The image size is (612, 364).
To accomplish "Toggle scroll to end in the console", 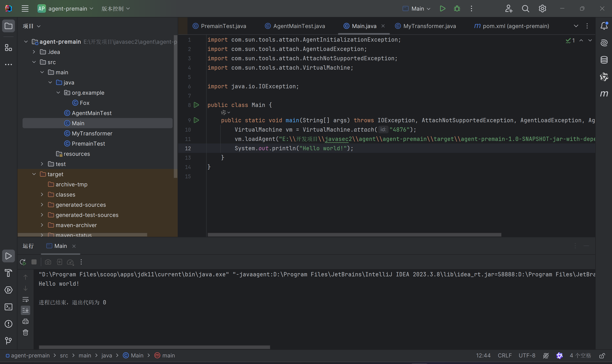I will pos(26,310).
